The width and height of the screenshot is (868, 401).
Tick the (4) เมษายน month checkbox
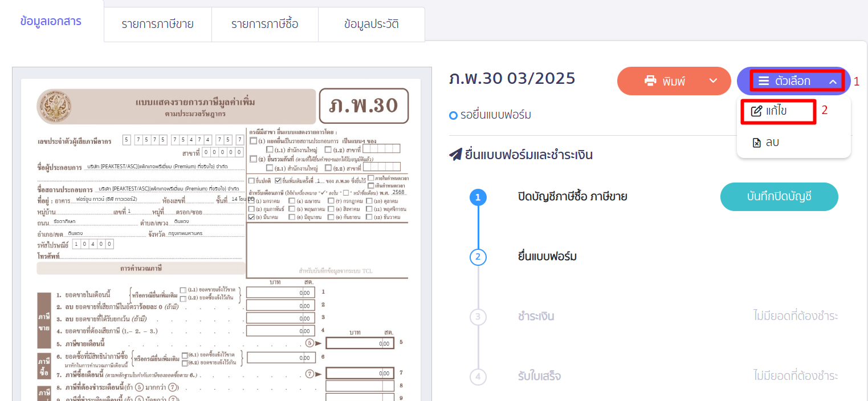[292, 201]
